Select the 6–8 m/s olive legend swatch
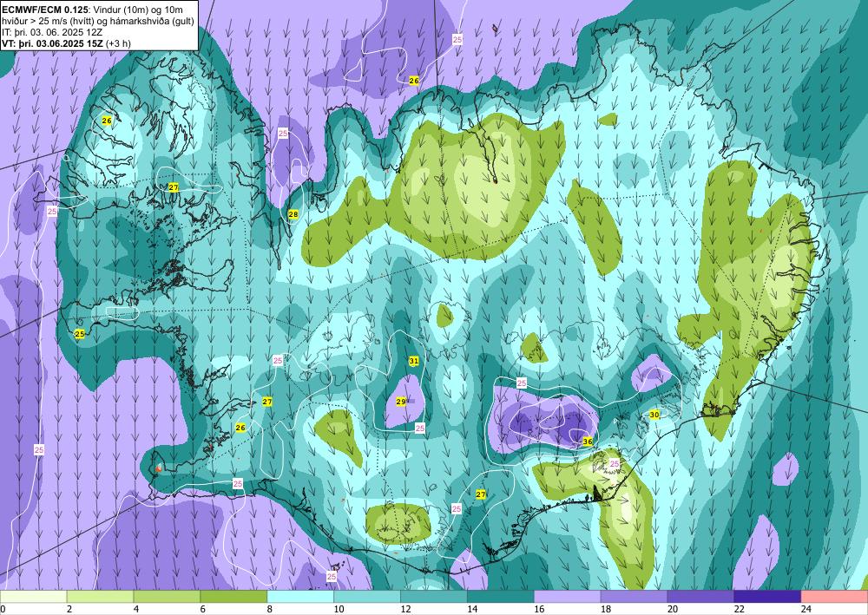The width and height of the screenshot is (868, 615). coord(233,597)
